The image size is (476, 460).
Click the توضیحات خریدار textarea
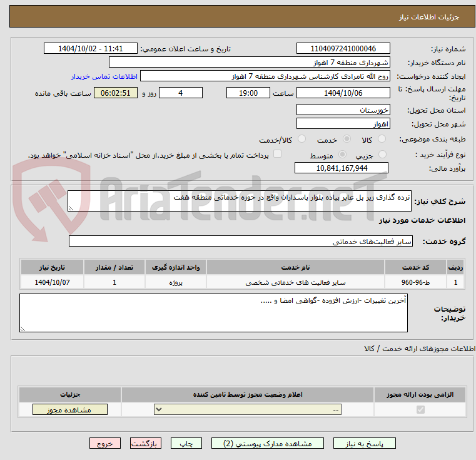213,313
